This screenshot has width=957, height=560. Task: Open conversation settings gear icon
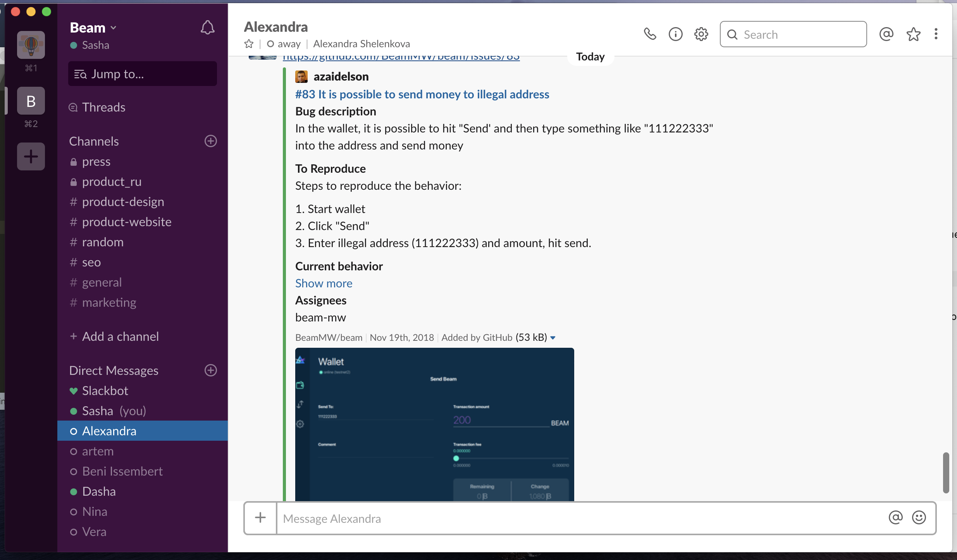click(x=701, y=34)
